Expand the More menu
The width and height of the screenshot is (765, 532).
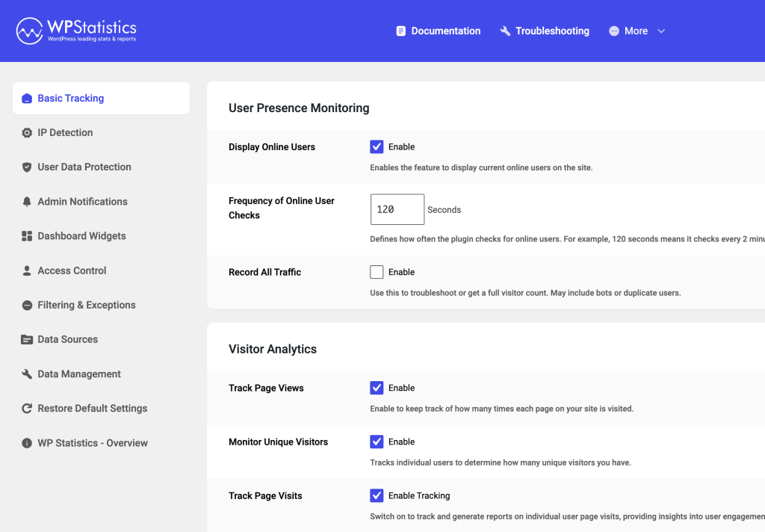point(637,31)
